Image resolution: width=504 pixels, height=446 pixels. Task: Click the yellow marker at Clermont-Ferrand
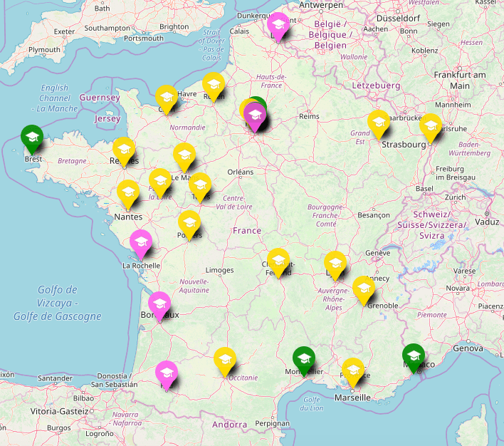[278, 259]
